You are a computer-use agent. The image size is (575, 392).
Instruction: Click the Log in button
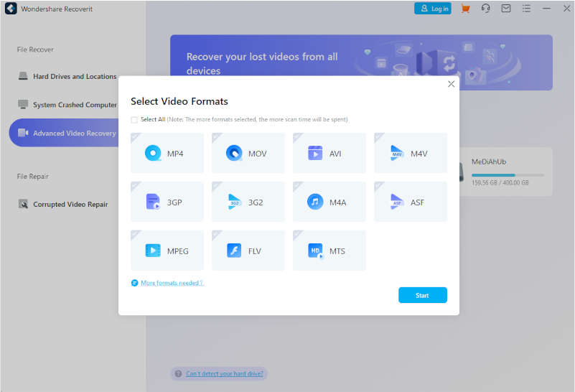[x=433, y=9]
